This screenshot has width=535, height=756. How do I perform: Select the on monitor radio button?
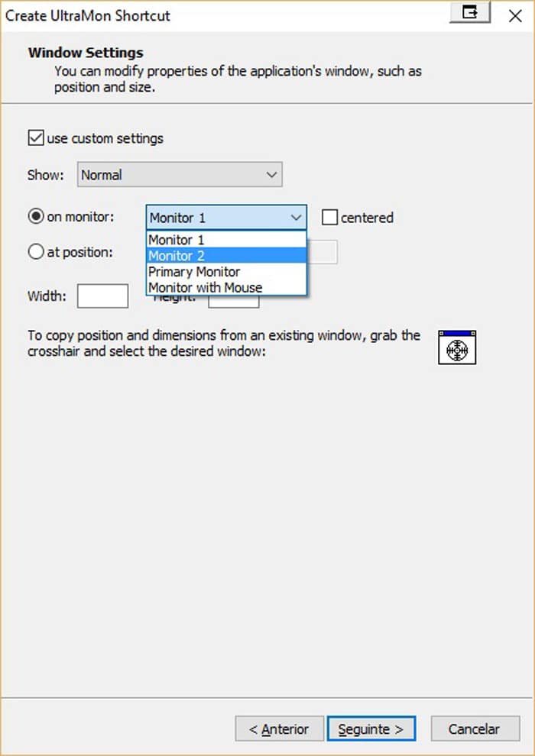coord(36,217)
